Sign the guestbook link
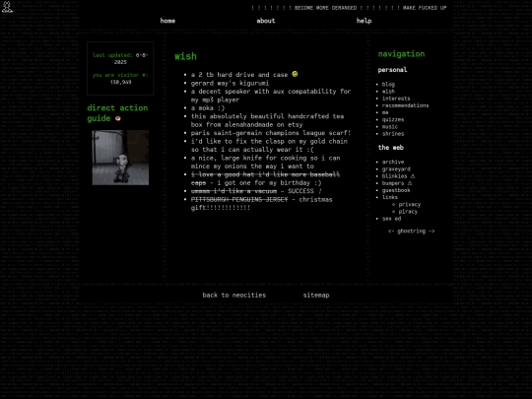 396,190
